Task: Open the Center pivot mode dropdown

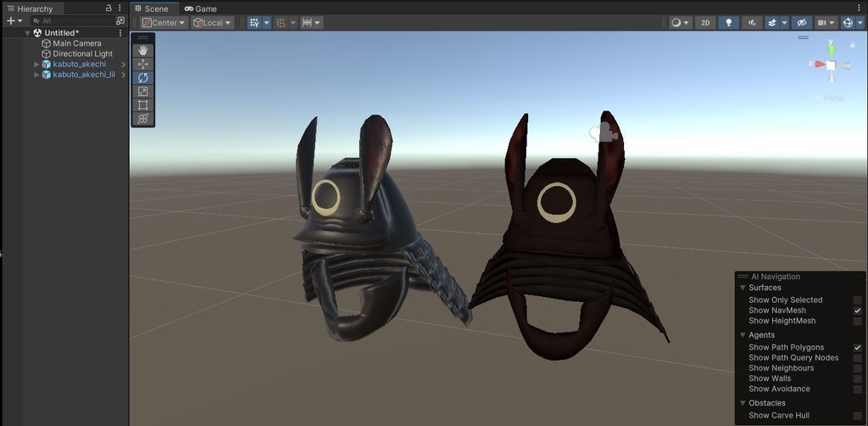Action: tap(164, 23)
